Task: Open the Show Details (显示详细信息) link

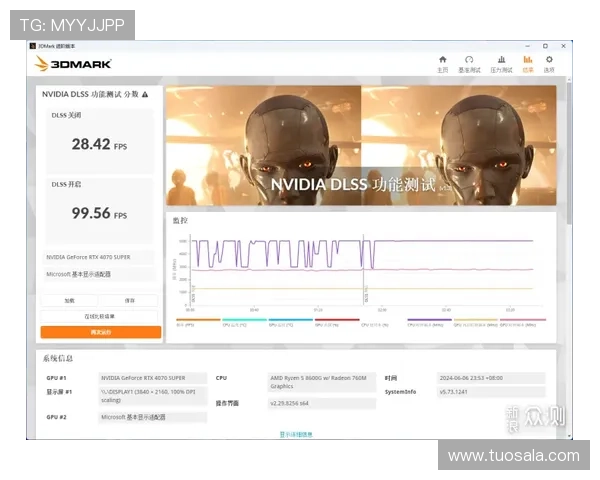Action: [295, 434]
